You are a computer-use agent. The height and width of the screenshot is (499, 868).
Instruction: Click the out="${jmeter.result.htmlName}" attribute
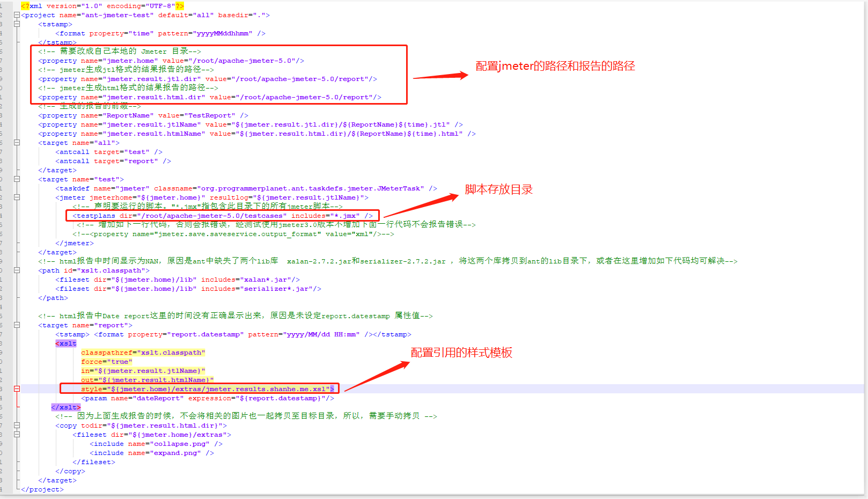click(x=148, y=380)
